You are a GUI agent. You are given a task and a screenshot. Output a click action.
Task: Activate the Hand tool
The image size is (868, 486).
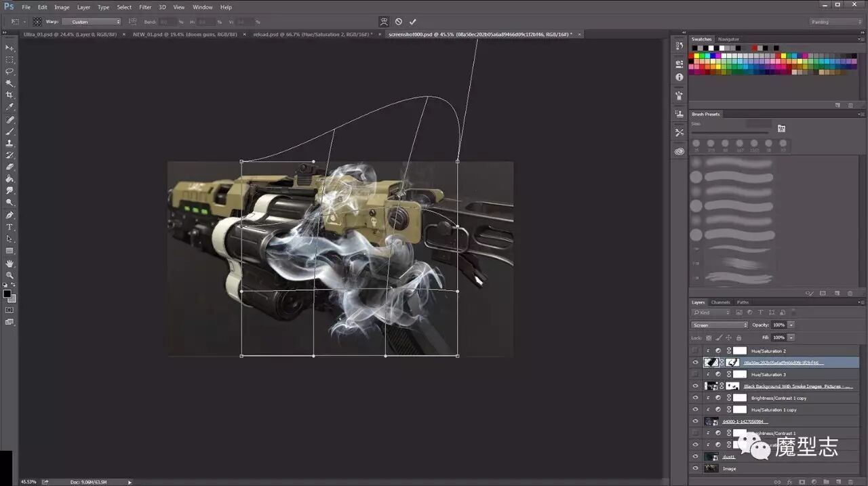(x=9, y=263)
